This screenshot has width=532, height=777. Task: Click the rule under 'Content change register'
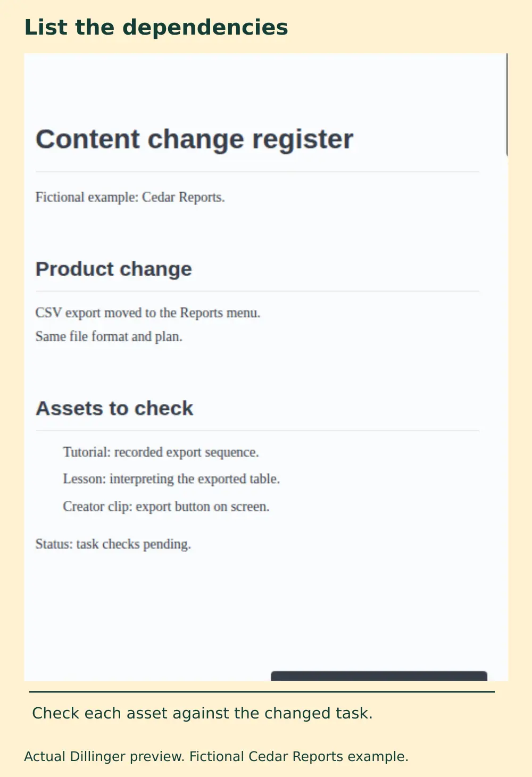point(257,172)
